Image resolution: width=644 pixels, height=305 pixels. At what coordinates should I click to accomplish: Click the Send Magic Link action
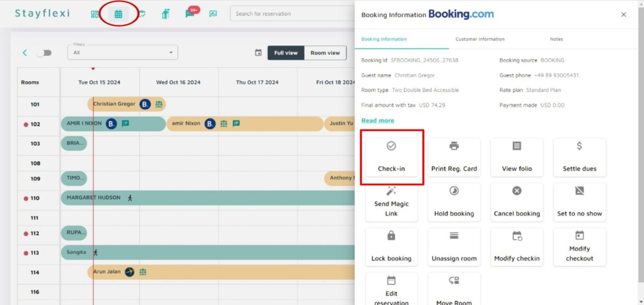tap(391, 202)
